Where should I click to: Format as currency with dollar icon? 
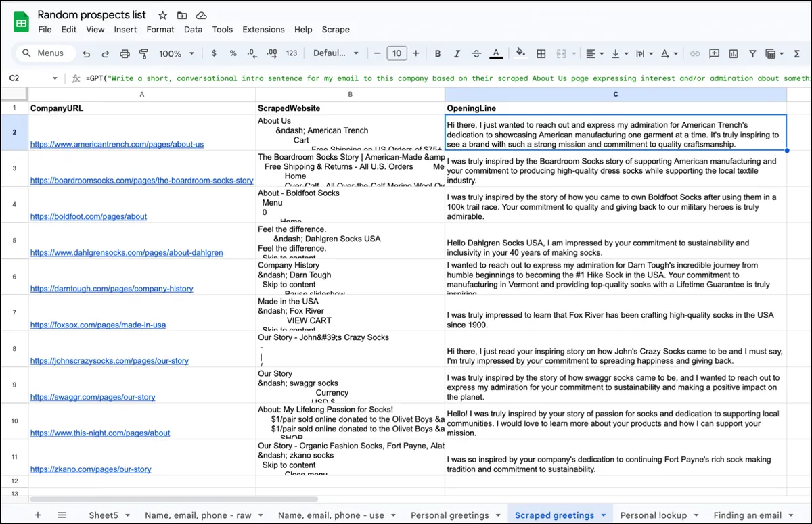point(214,53)
